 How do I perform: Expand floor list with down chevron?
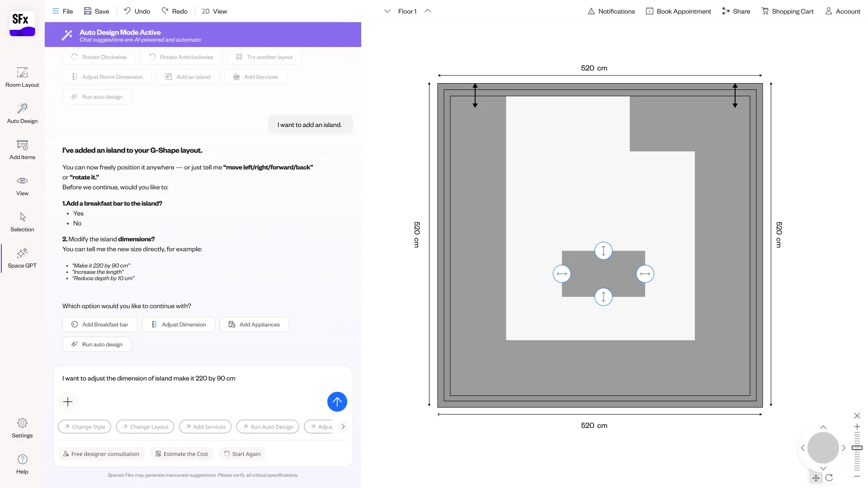point(387,11)
